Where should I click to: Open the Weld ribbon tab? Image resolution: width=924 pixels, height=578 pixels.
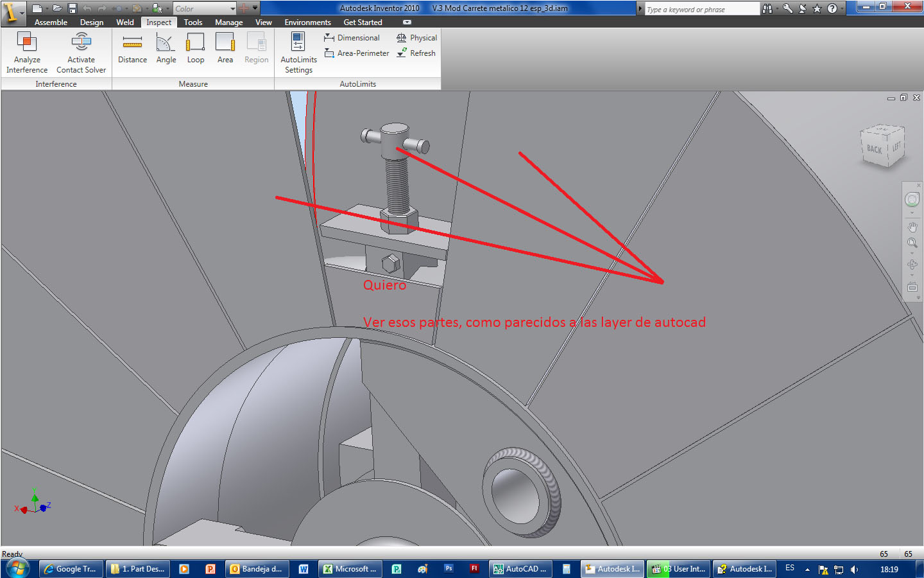click(x=125, y=22)
